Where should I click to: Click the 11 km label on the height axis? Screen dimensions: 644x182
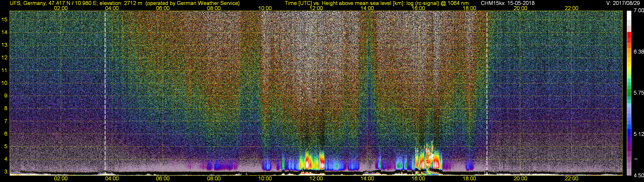(x=5, y=70)
